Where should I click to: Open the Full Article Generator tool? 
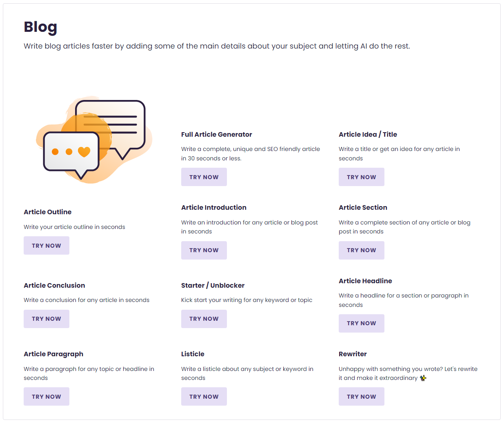(204, 177)
